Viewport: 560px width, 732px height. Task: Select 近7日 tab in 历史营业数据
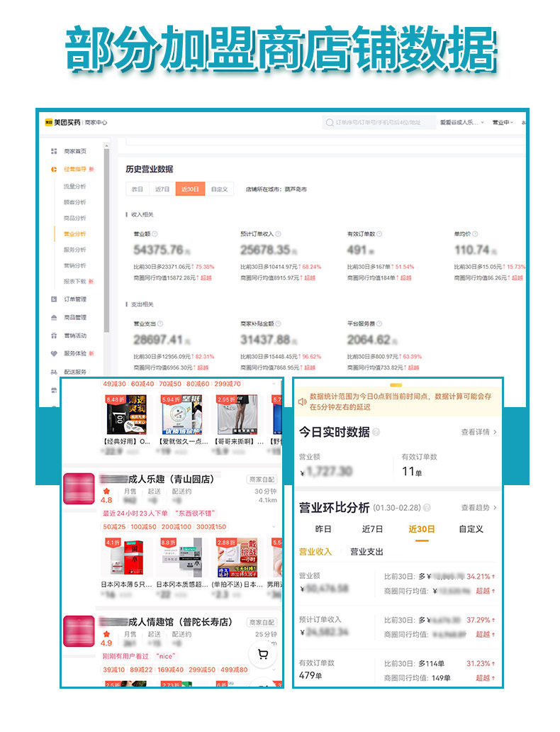(162, 189)
